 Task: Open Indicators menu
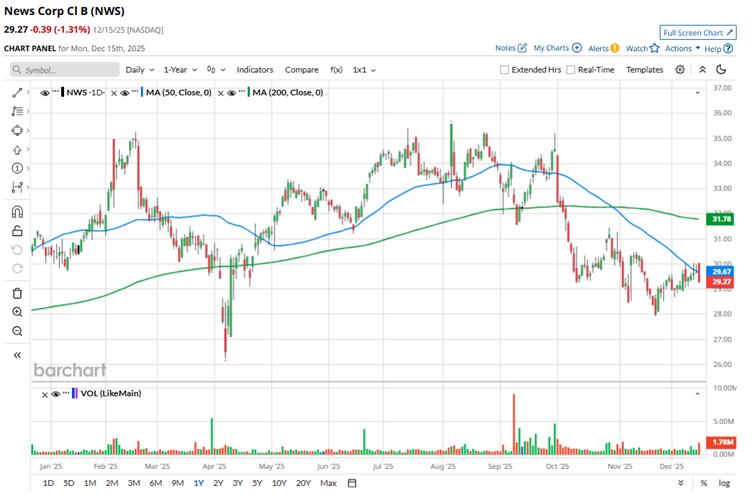coord(255,70)
